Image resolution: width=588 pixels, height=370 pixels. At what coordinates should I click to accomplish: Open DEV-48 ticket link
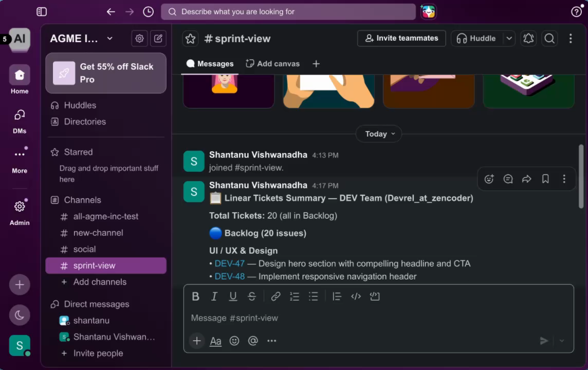pyautogui.click(x=230, y=276)
